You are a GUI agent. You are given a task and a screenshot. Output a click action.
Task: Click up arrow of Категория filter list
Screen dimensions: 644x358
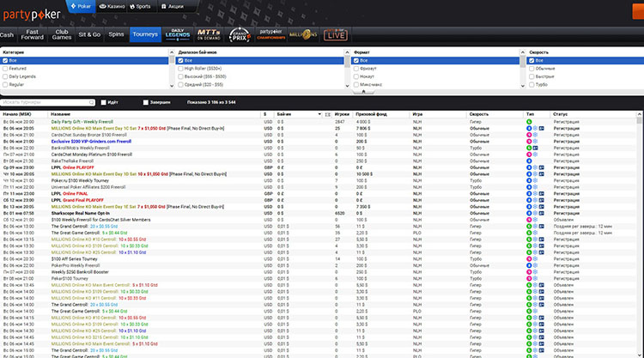point(172,52)
